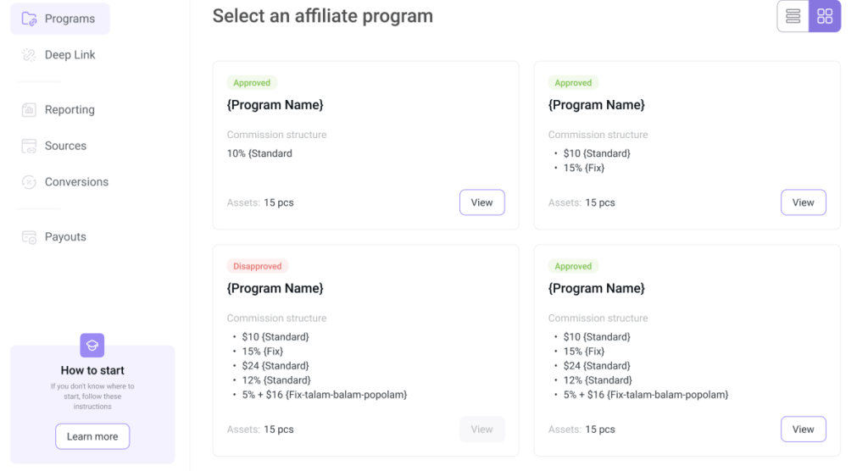Viewport: 868px width, 471px height.
Task: Switch to list view layout
Action: point(793,16)
